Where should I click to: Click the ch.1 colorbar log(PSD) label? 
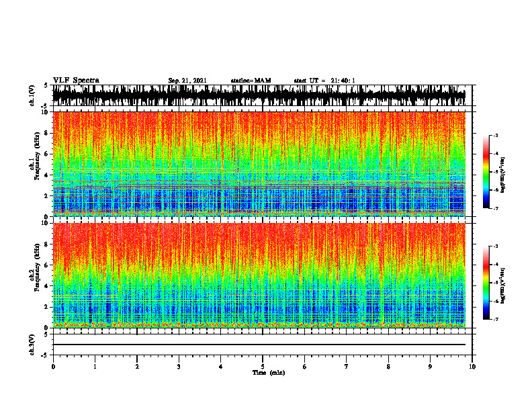[503, 175]
